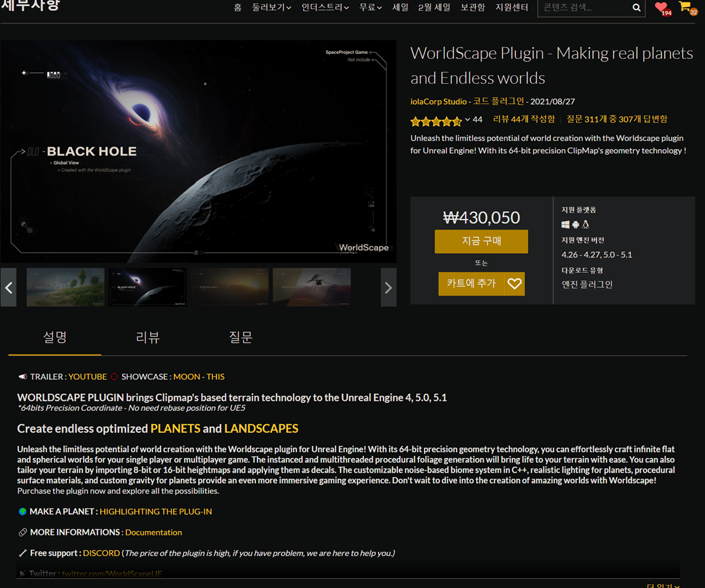Open the 2월 세일 menu item
This screenshot has height=588, width=705.
[434, 8]
